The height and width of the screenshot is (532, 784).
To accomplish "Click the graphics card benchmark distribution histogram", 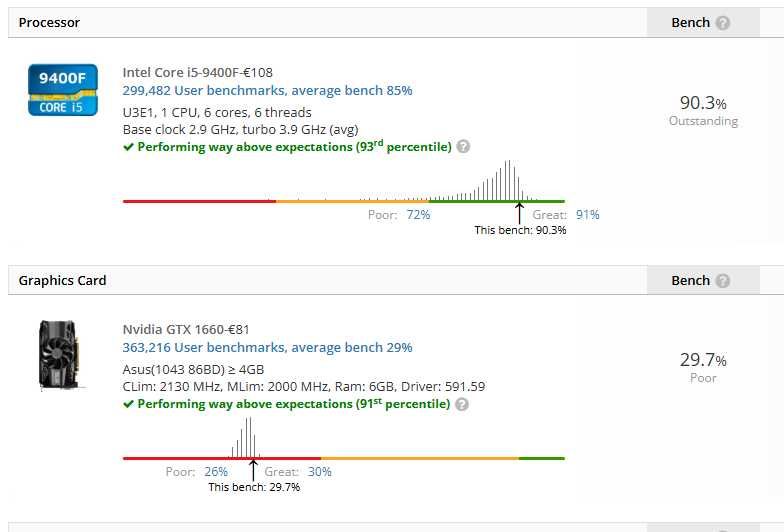I will (247, 438).
